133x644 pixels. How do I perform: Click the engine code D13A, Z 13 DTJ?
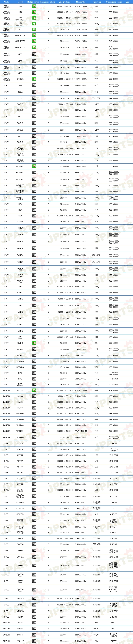pyautogui.click(x=114, y=635)
